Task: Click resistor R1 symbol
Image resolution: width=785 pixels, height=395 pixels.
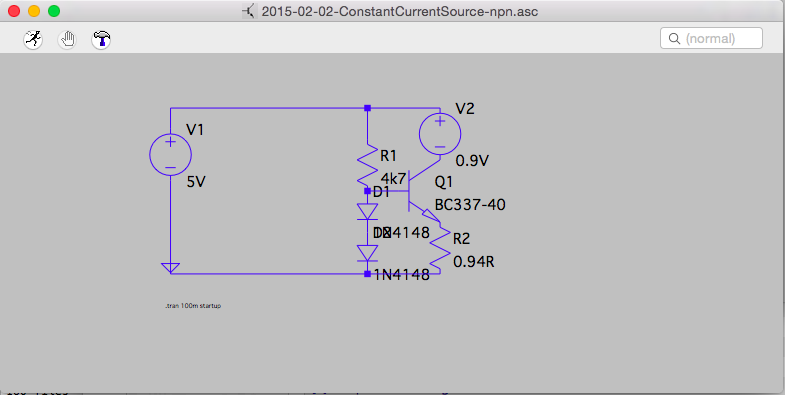Action: click(368, 166)
